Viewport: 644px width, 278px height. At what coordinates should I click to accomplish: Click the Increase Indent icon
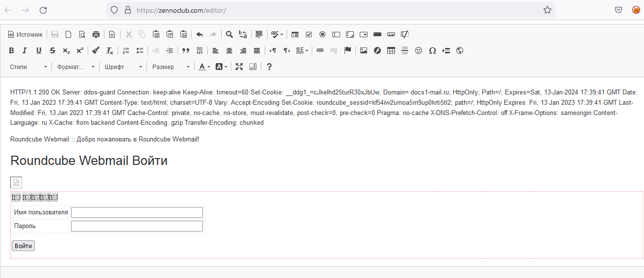(170, 50)
